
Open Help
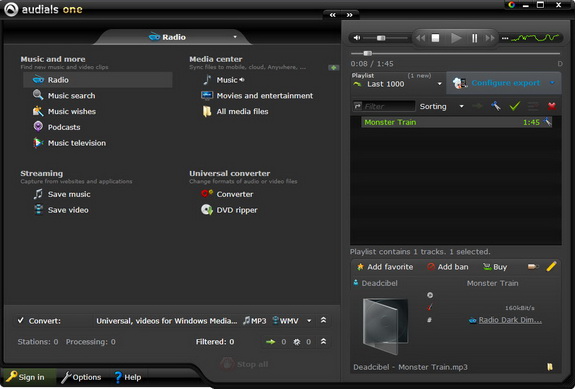pyautogui.click(x=128, y=377)
